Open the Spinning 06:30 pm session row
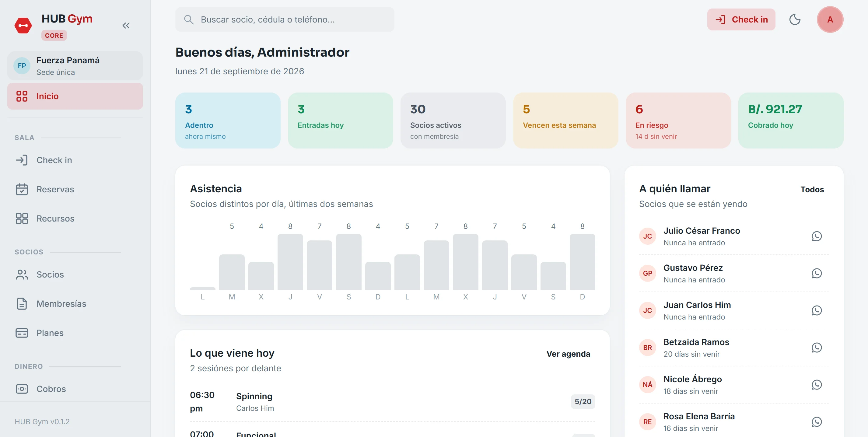 tap(393, 402)
